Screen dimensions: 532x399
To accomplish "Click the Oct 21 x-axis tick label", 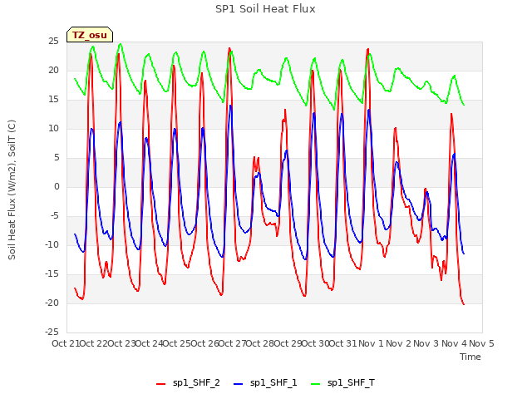I will coord(66,343).
